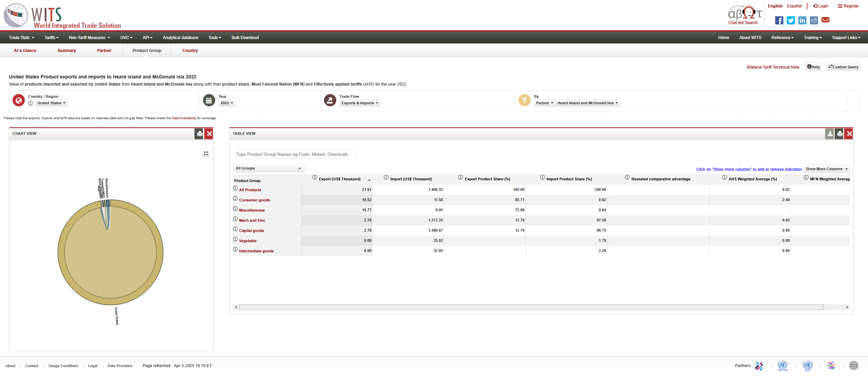Click info icon for Miscellaneous row

[x=235, y=209]
